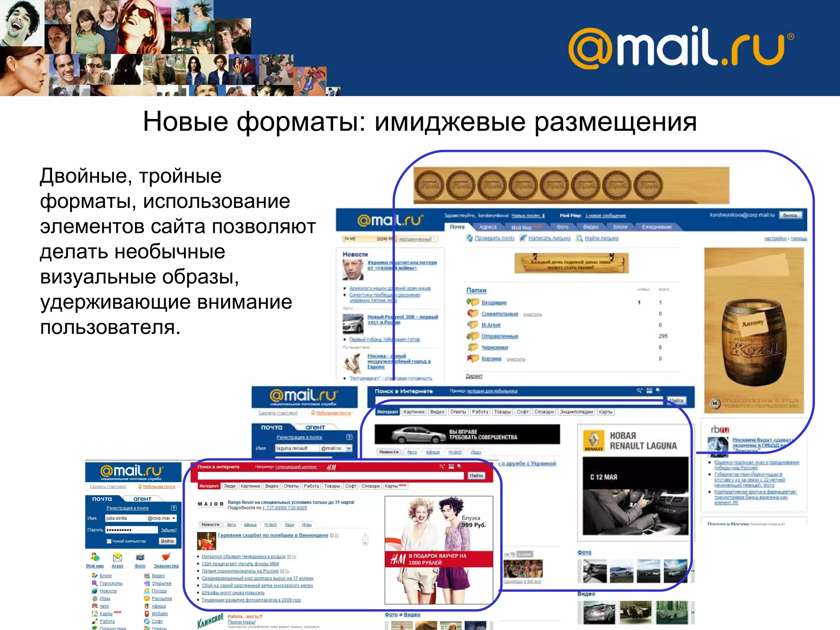Image resolution: width=840 pixels, height=630 pixels.
Task: Click the Папки heading link in the mailbox
Action: 476,290
